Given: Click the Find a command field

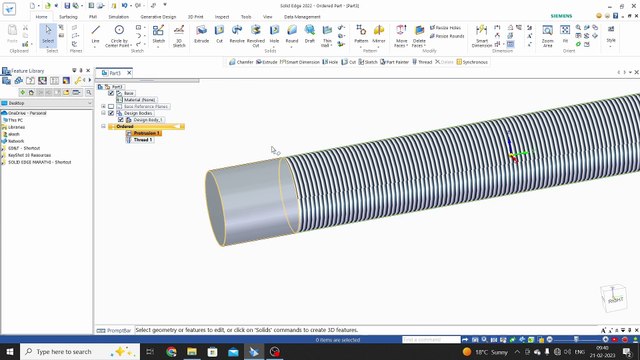Looking at the screenshot, I should (431, 340).
